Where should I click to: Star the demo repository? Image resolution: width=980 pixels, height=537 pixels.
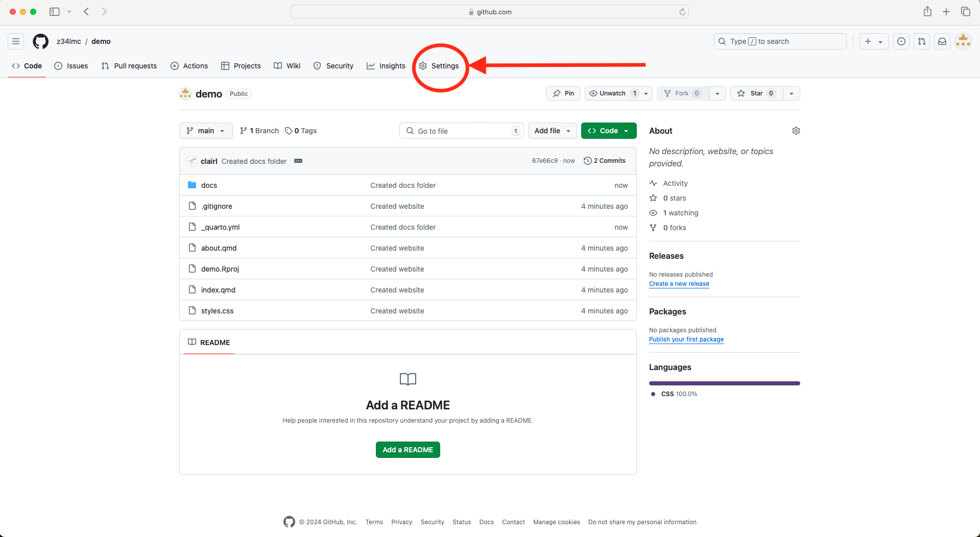coord(756,93)
